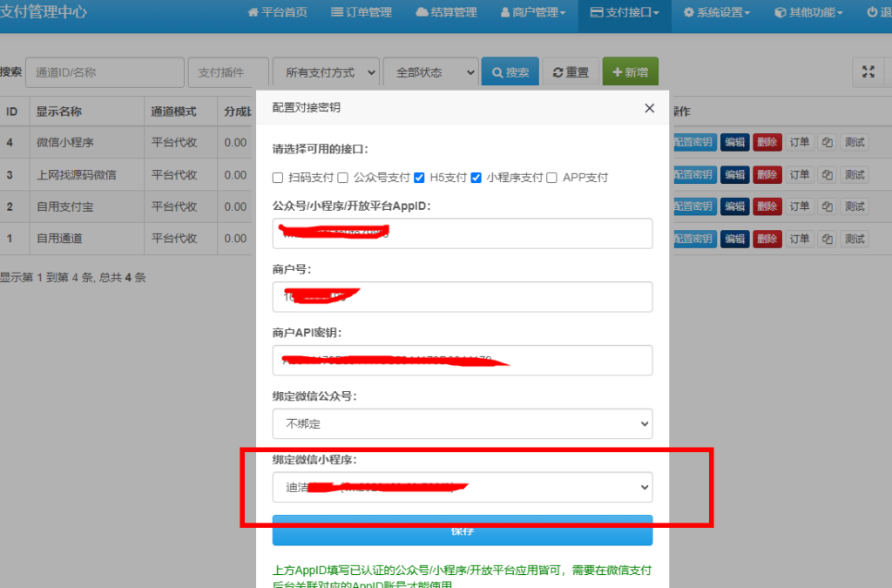This screenshot has width=892, height=588.
Task: Open the 不绑定 dropdown under 绑定微信公众号
Action: [x=462, y=424]
